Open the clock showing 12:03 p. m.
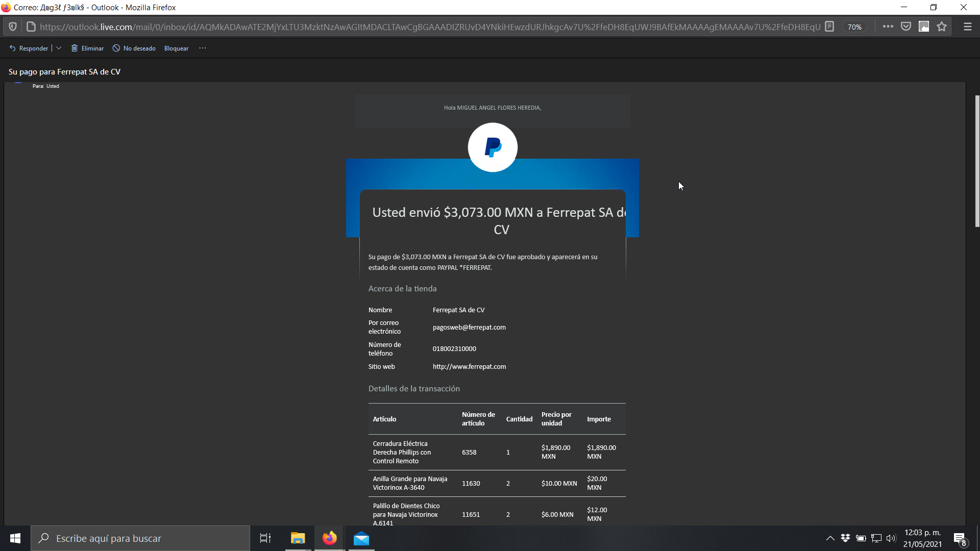This screenshot has height=551, width=980. coord(922,538)
